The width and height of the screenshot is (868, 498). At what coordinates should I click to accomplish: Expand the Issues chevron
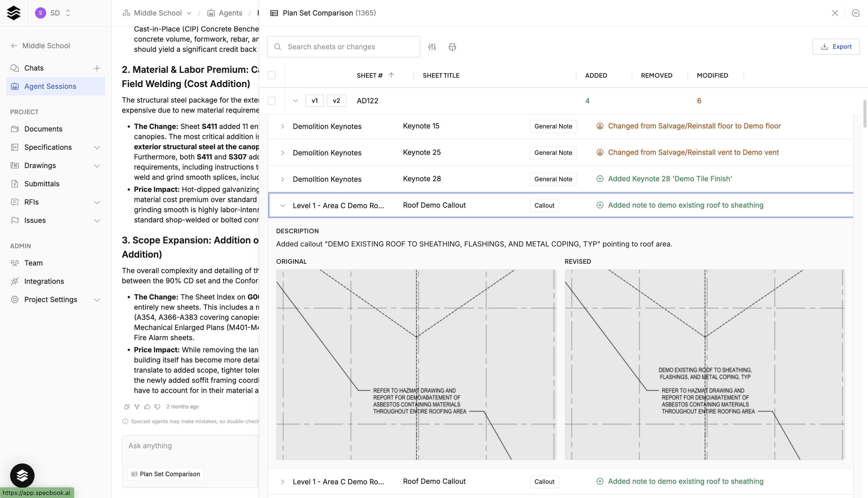click(97, 221)
